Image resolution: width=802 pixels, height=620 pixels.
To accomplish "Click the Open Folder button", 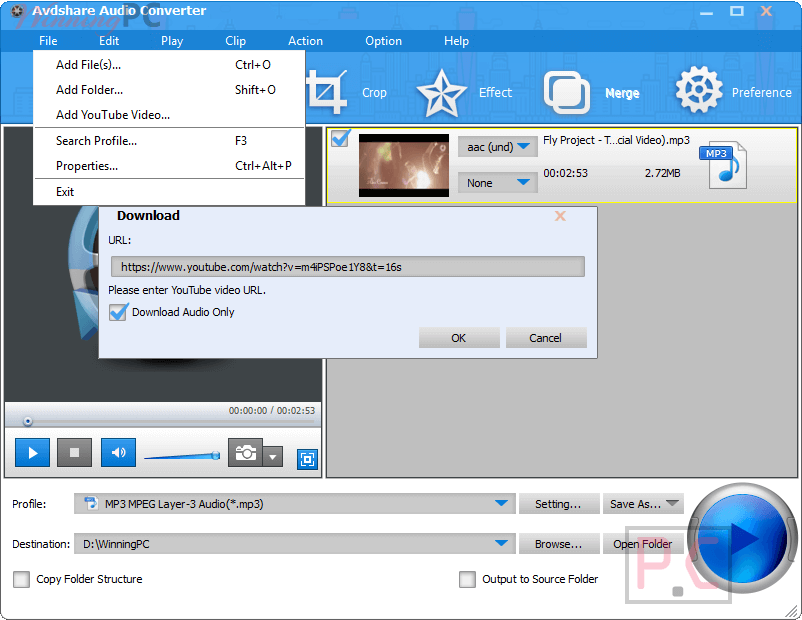I will [643, 543].
